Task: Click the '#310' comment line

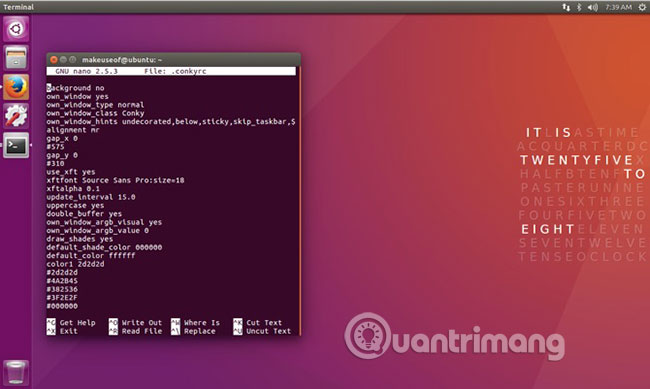Action: pos(56,163)
